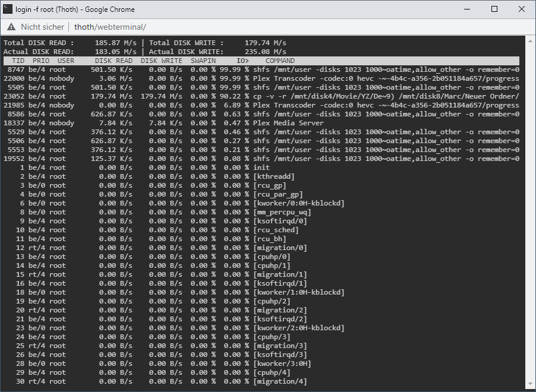This screenshot has width=536, height=392.
Task: Click the [ksoftirqd/3] process entry
Action: tap(280, 355)
